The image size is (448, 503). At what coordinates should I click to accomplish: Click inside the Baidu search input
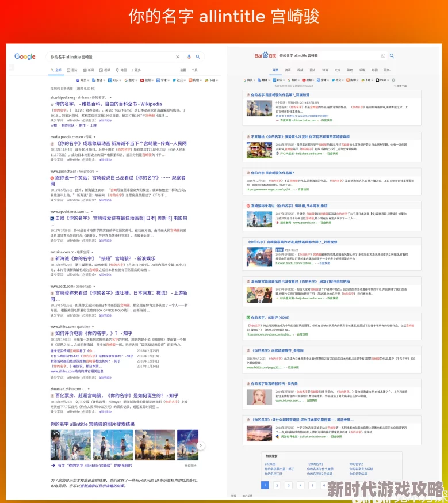tap(328, 55)
